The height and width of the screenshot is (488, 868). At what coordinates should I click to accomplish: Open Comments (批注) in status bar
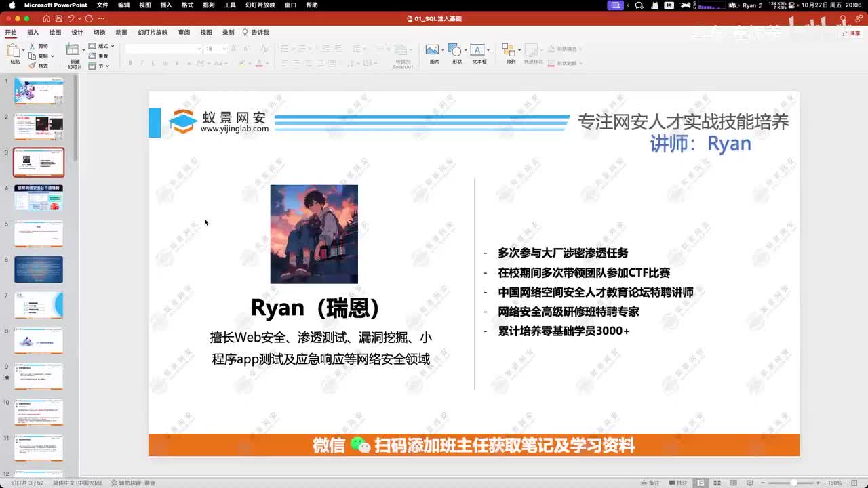(679, 483)
